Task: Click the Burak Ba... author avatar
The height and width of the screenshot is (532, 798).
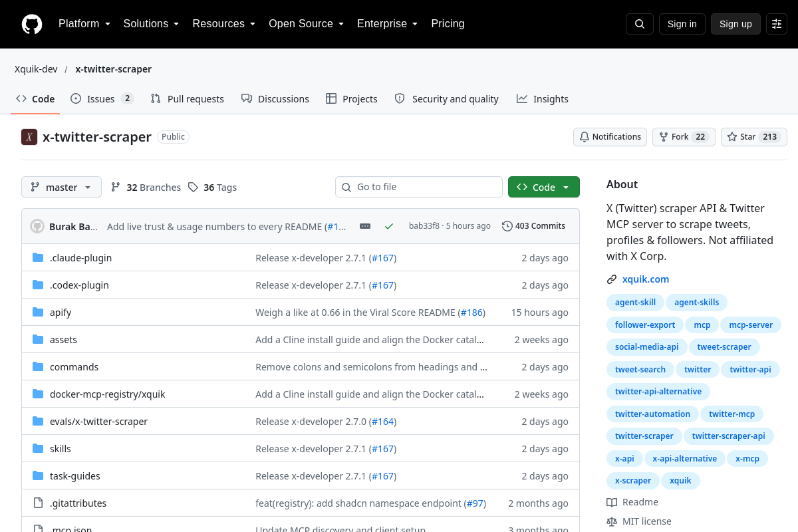Action: [x=37, y=226]
